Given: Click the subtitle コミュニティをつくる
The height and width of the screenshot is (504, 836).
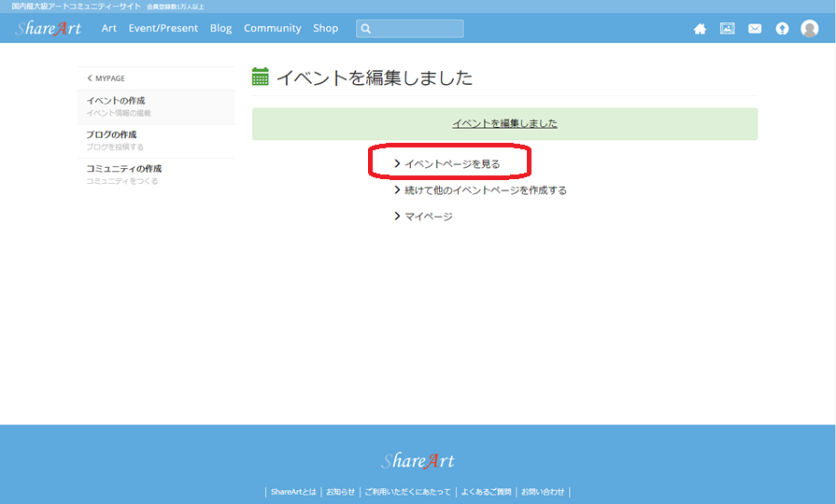Looking at the screenshot, I should coord(122,181).
